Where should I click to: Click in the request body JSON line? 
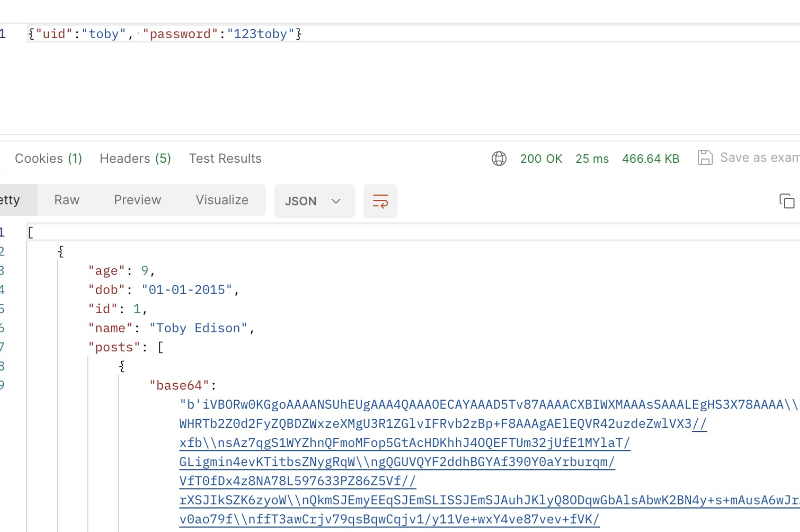pyautogui.click(x=414, y=34)
